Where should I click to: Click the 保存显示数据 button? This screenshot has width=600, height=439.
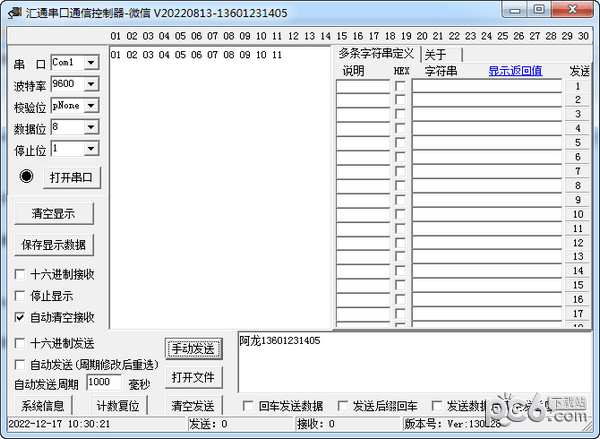(54, 245)
